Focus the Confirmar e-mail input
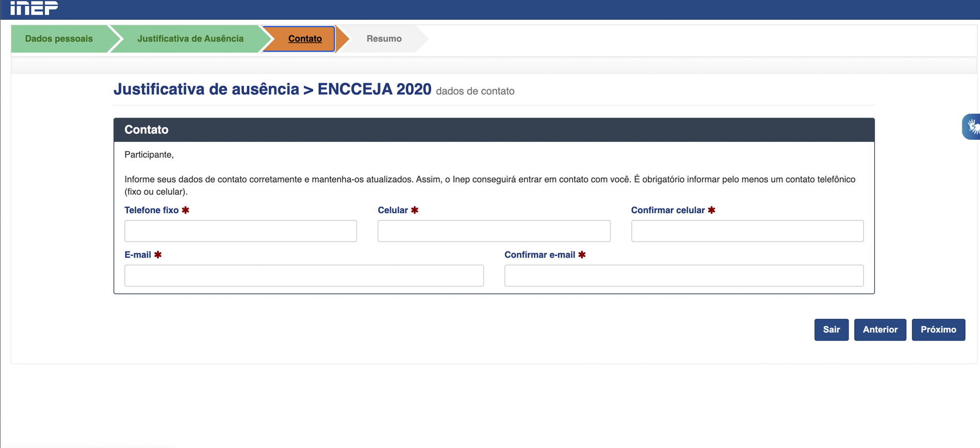The image size is (980, 448). [683, 276]
